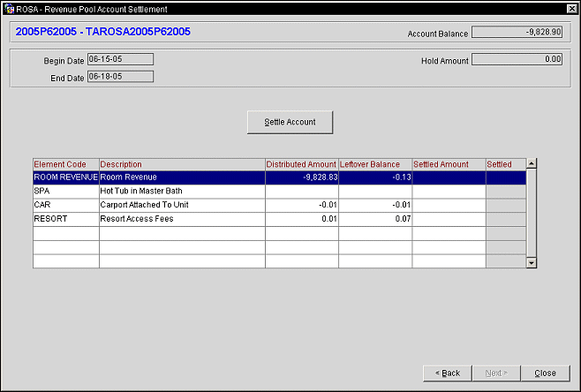Toggle the Settled box for CAR row
The width and height of the screenshot is (581, 392).
click(505, 205)
